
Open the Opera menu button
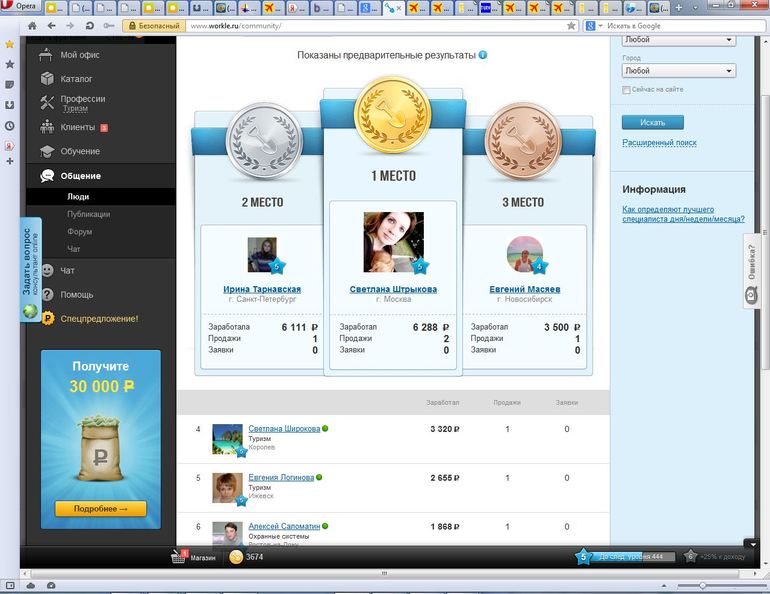click(x=20, y=6)
